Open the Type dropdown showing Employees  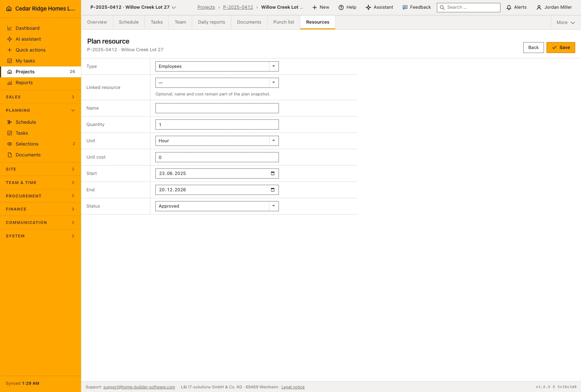[x=217, y=66]
